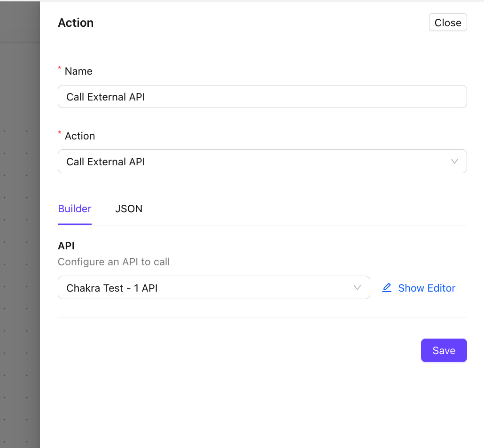Click empty panel area below Save button
Screen dimensions: 484x448
(x=262, y=404)
